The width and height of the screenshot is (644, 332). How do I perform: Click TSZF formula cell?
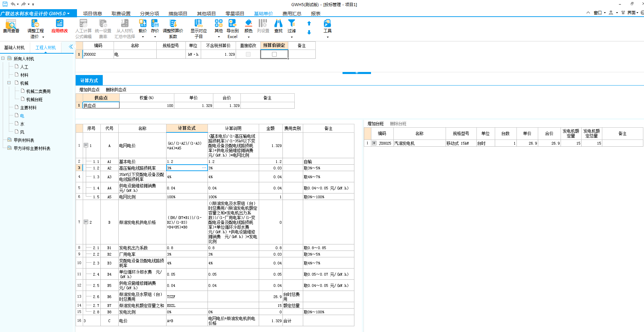(x=187, y=296)
